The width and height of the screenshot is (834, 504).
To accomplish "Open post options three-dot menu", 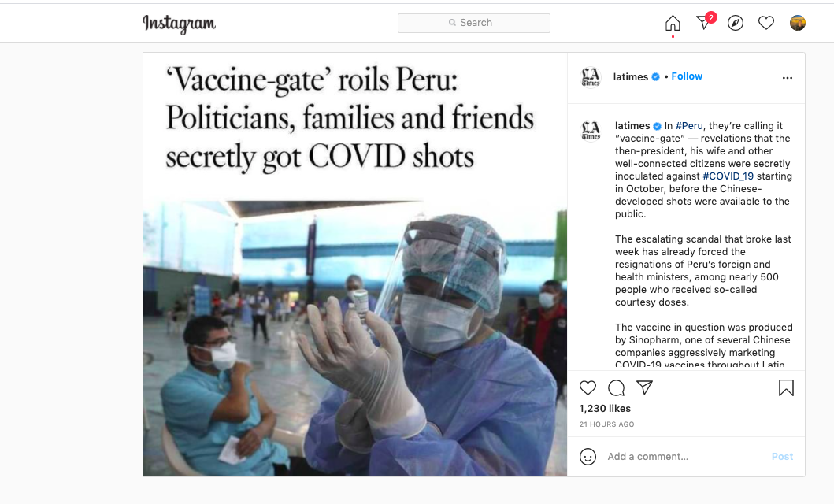I will click(x=788, y=78).
